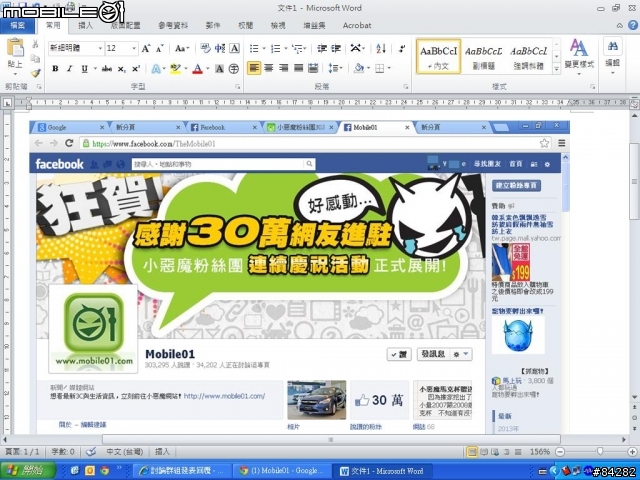The height and width of the screenshot is (480, 640).
Task: Click 中文 (台灣) language in status bar
Action: point(125,452)
